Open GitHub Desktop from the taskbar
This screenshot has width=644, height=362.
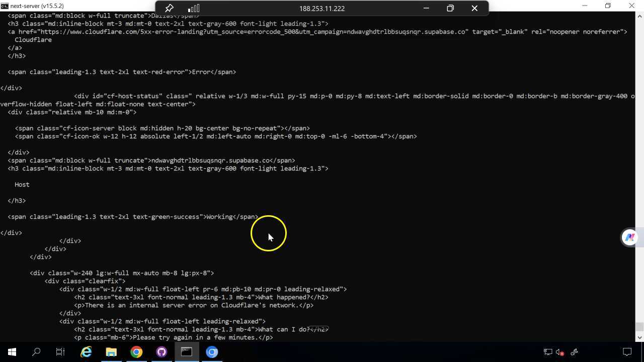[x=162, y=352]
